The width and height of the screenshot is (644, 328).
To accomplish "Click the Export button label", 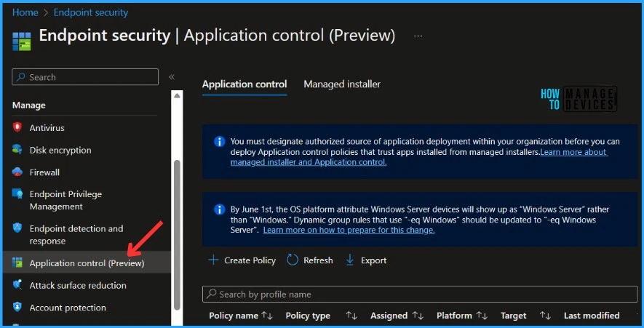I will [373, 260].
